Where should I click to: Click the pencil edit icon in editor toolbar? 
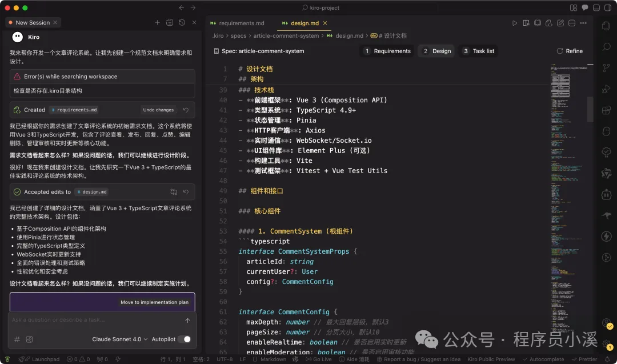pyautogui.click(x=560, y=23)
